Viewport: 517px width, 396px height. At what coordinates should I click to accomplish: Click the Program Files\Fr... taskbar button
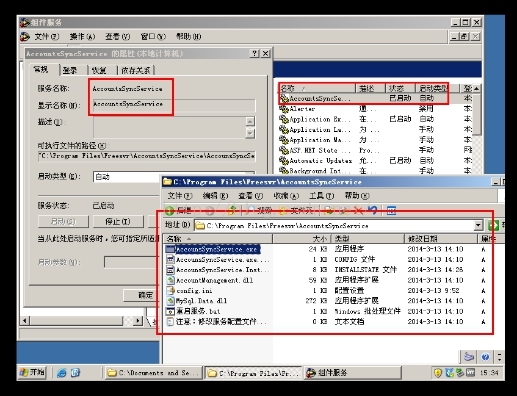(x=253, y=373)
